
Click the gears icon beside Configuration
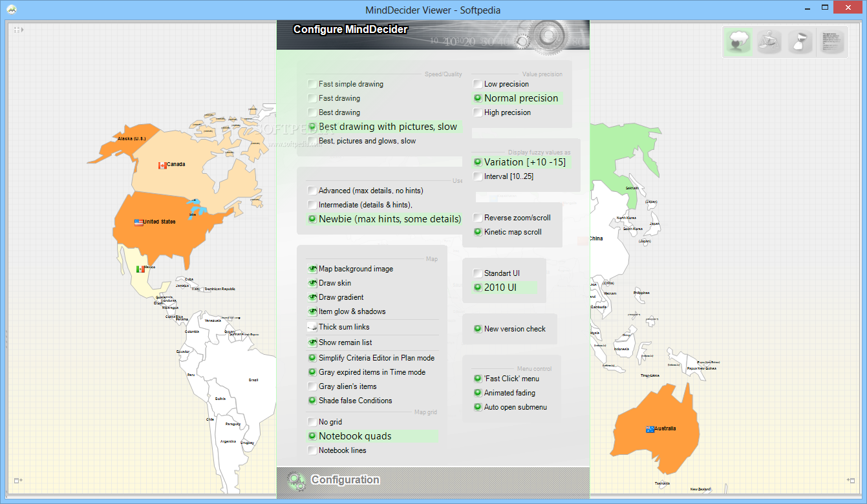pyautogui.click(x=297, y=480)
